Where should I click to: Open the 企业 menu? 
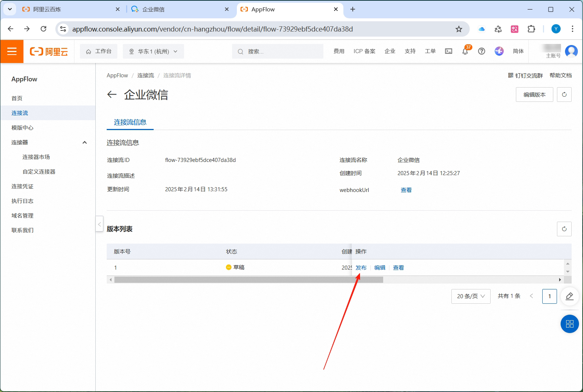[390, 51]
